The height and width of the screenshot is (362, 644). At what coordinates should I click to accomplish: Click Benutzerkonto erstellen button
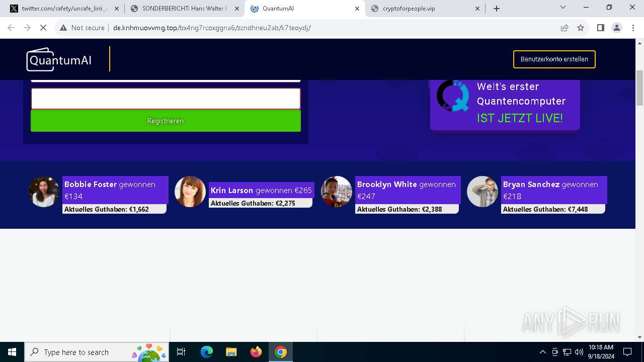554,59
